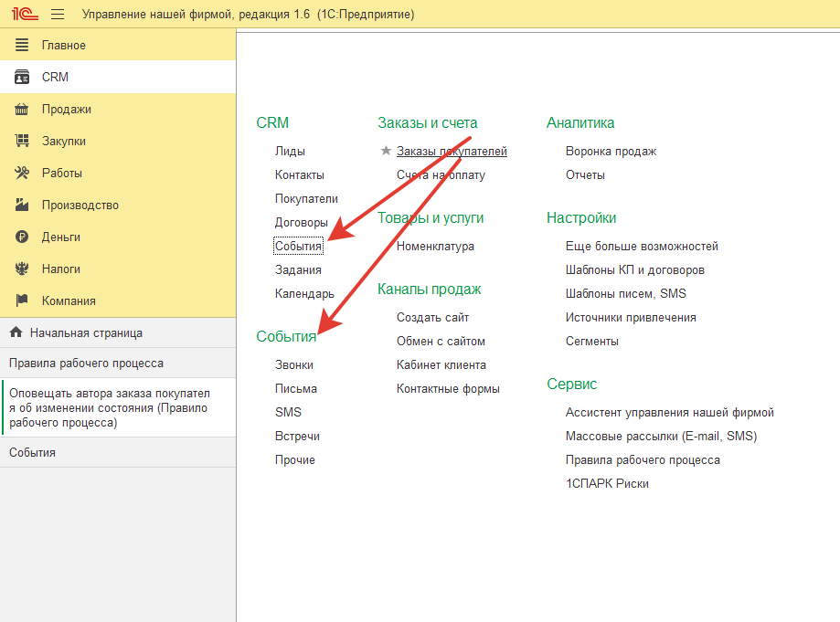This screenshot has width=840, height=622.
Task: Open Источники привлечения
Action: (x=631, y=318)
